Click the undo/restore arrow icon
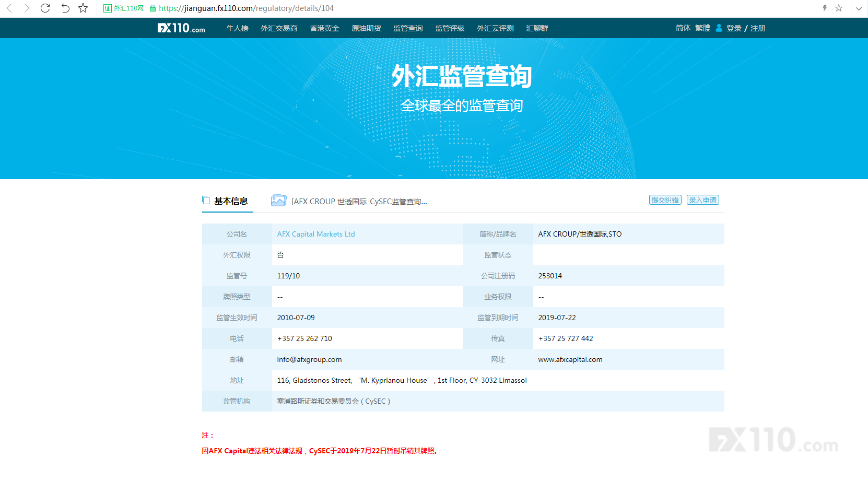868x481 pixels. 65,8
